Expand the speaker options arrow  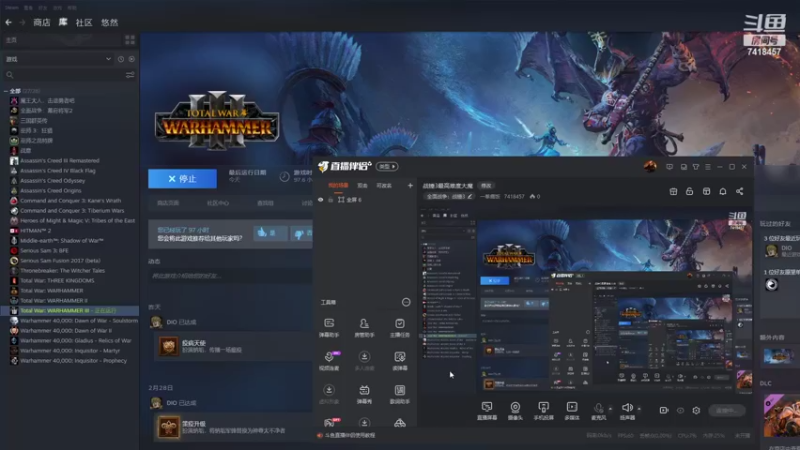(x=639, y=408)
